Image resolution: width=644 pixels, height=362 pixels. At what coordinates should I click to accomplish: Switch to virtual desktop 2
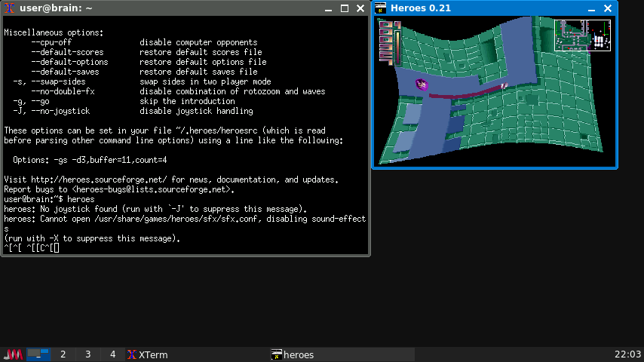(63, 354)
